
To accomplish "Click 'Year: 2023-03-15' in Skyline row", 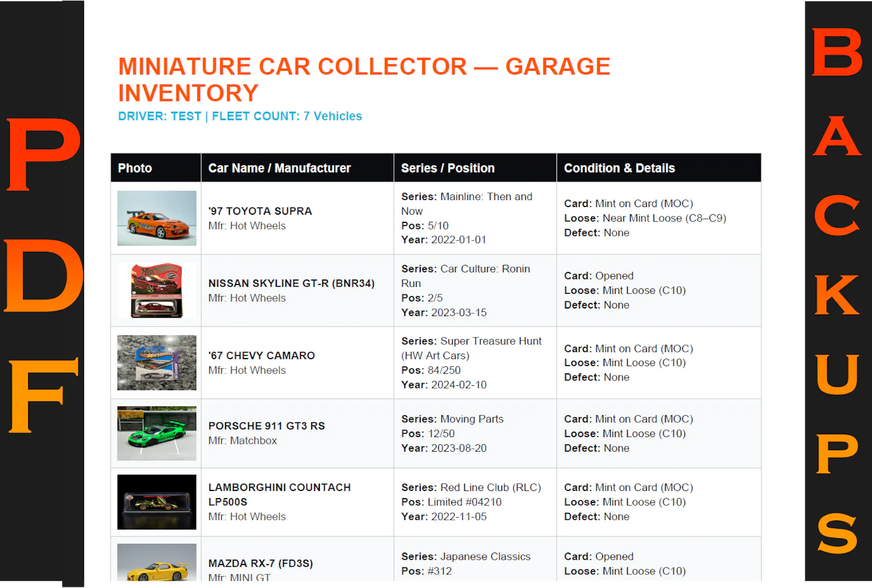I will tap(444, 313).
